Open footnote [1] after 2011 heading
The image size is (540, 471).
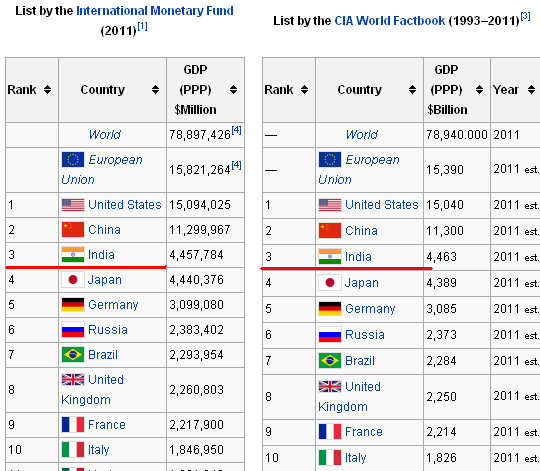(x=142, y=27)
